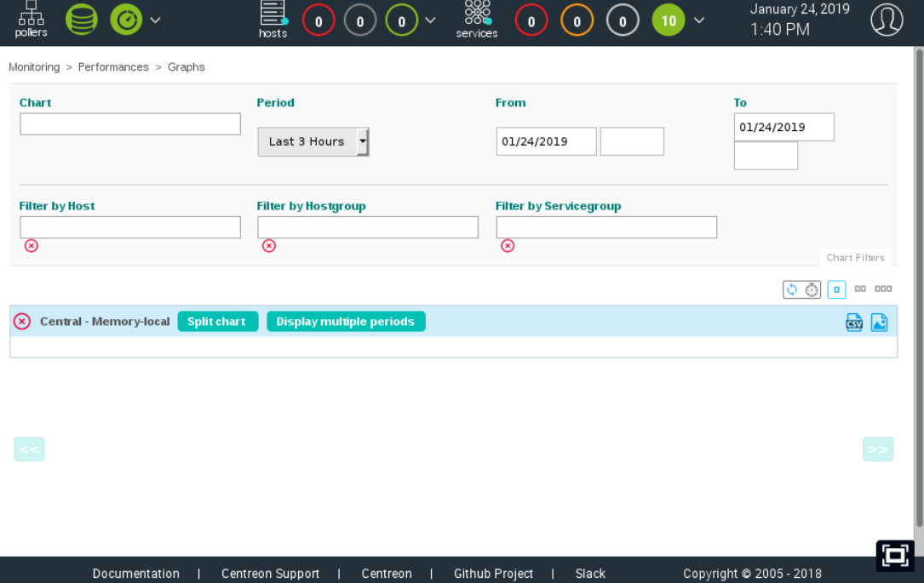Export chart as CSV file

[853, 322]
